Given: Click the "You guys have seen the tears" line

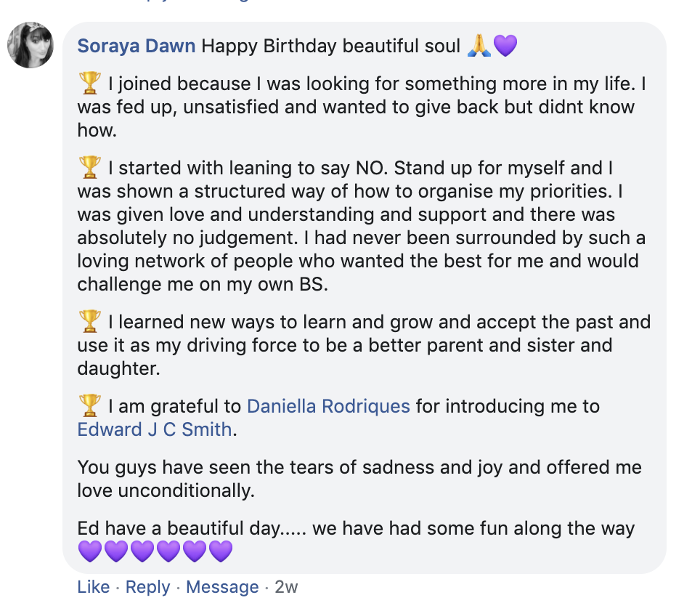Looking at the screenshot, I should (x=359, y=466).
